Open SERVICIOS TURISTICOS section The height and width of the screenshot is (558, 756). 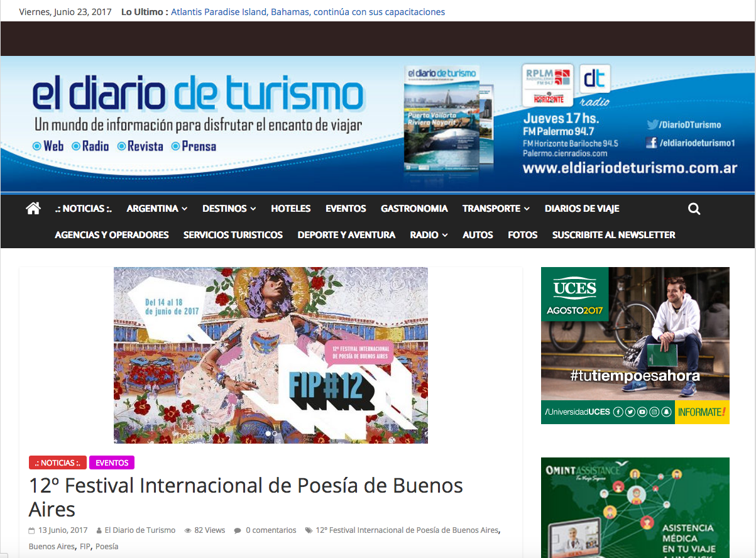233,235
